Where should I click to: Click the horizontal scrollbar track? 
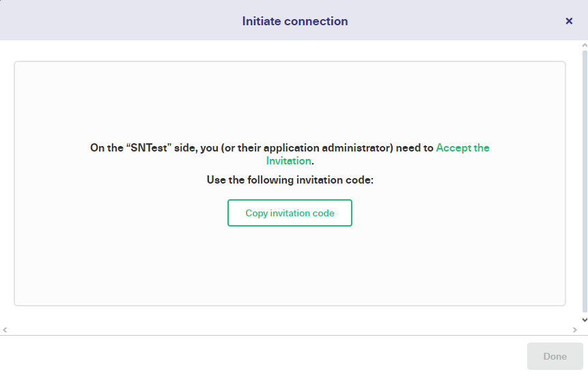tap(290, 330)
